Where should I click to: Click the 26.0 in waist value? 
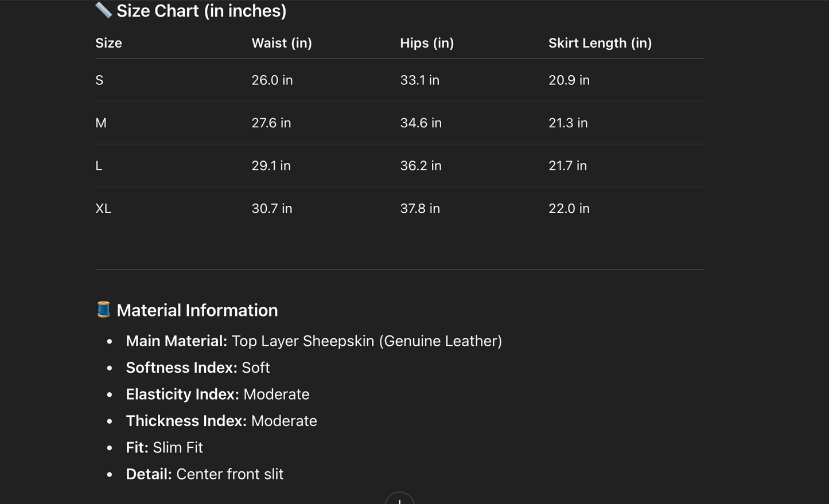pos(272,80)
